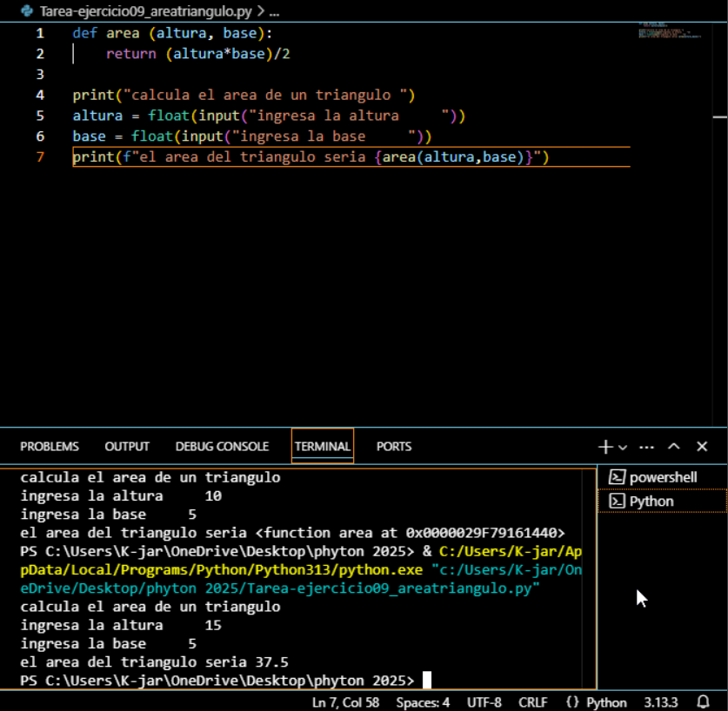The image size is (728, 711).
Task: Click the 'return' keyword on line 2
Action: coord(131,54)
